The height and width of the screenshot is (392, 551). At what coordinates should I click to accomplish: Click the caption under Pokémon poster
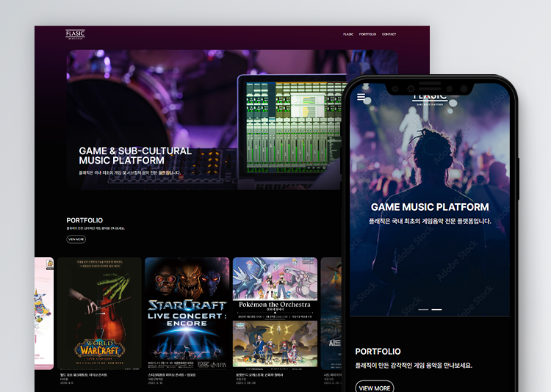(x=259, y=379)
